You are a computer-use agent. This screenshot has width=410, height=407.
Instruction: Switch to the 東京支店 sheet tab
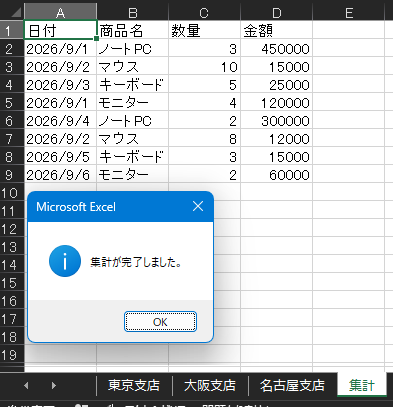(x=134, y=385)
